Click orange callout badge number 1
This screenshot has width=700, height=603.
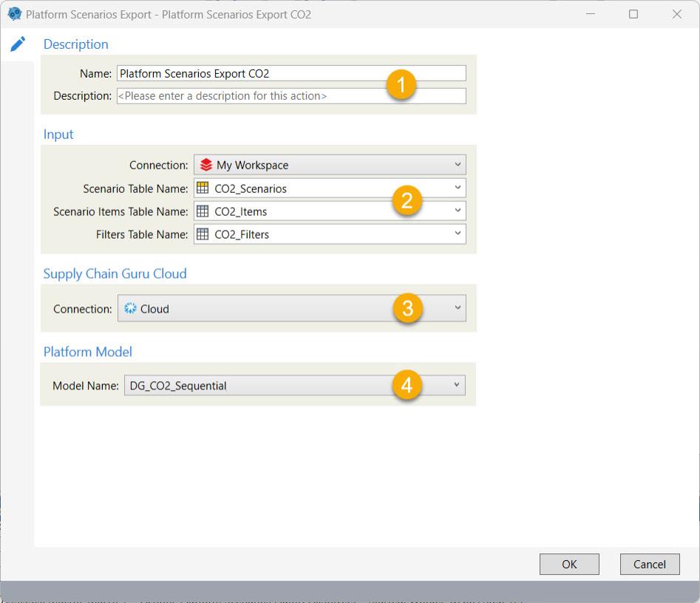click(x=401, y=85)
